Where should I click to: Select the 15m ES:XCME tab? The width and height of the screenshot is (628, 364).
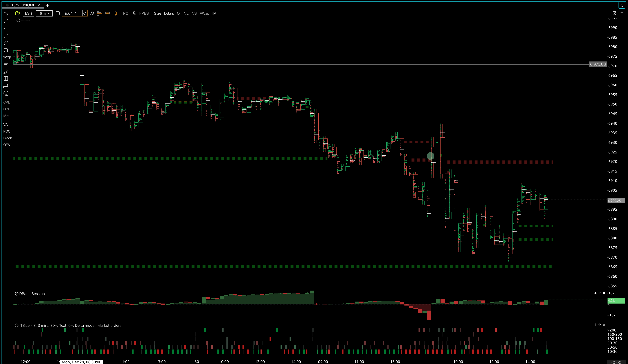pyautogui.click(x=23, y=5)
